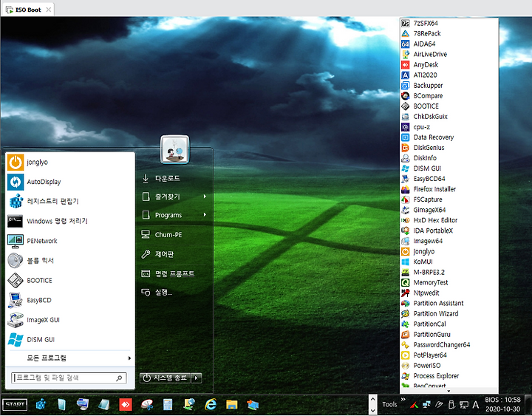Open jonglyo in the start menu pinned list
Image resolution: width=532 pixels, height=416 pixels.
tap(70, 163)
